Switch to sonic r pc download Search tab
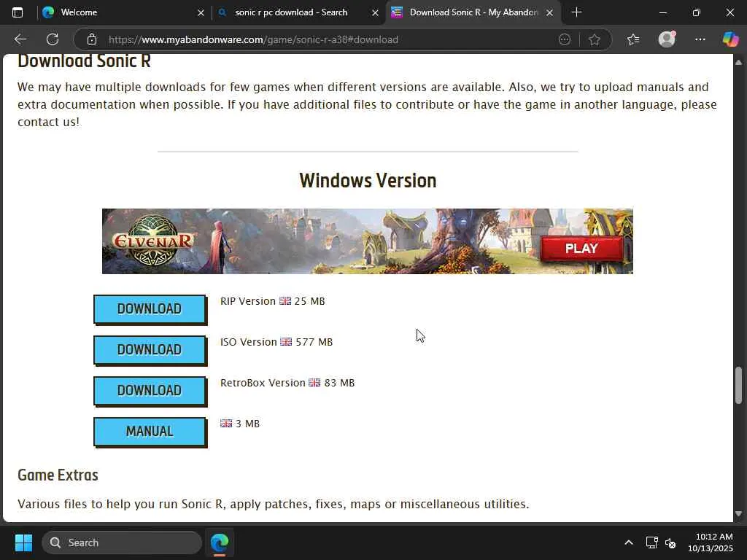 click(x=298, y=12)
